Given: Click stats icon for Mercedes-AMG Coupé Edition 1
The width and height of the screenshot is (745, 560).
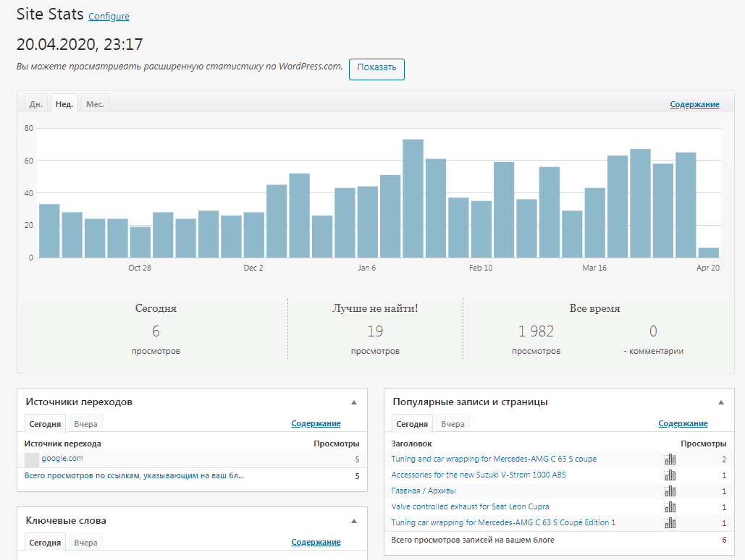Looking at the screenshot, I should pyautogui.click(x=670, y=523).
